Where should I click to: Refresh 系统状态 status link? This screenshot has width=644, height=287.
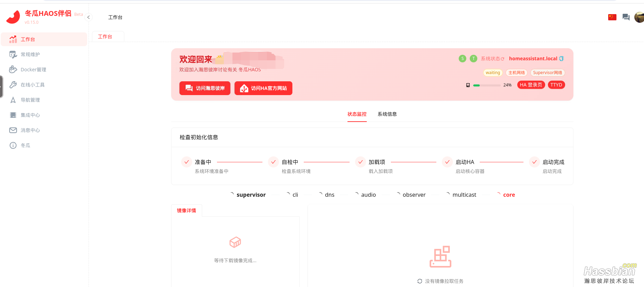492,59
